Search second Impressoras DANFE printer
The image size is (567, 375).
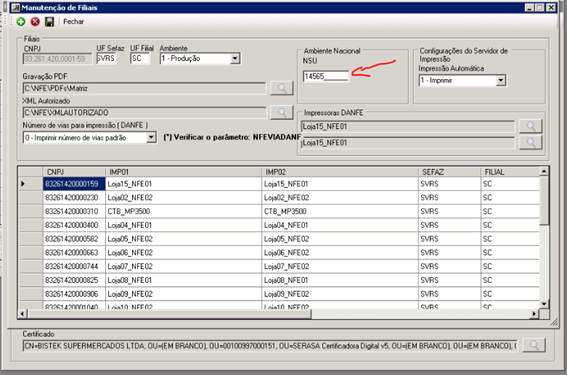tap(530, 142)
